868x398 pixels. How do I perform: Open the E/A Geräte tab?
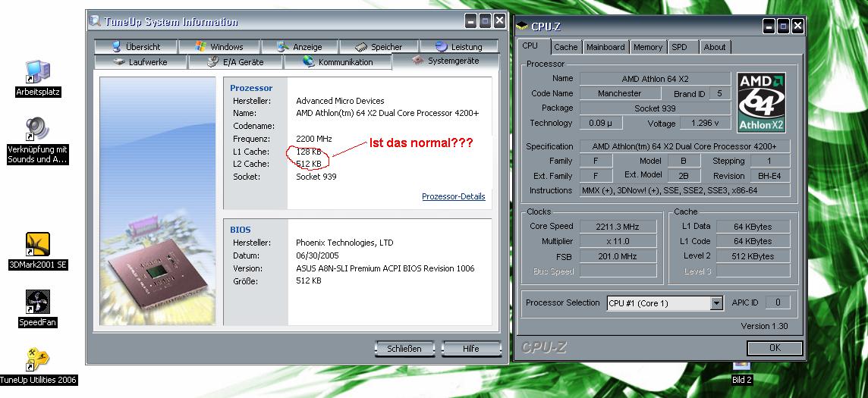coord(236,62)
